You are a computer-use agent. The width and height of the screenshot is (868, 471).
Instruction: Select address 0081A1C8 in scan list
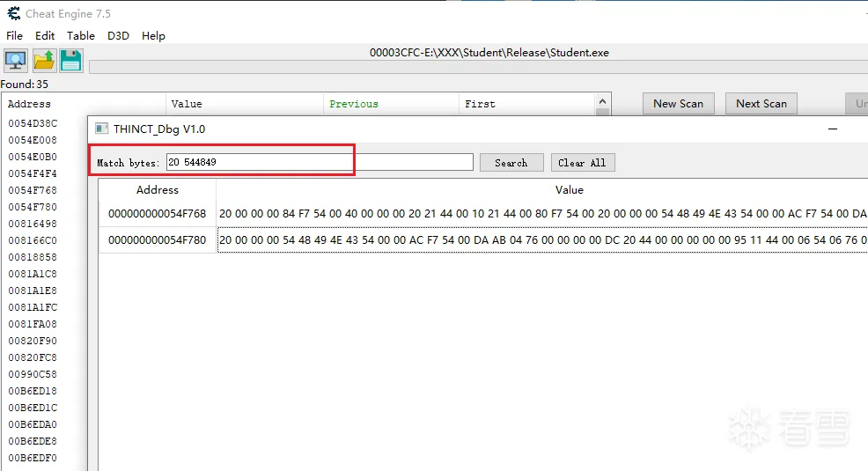coord(33,274)
